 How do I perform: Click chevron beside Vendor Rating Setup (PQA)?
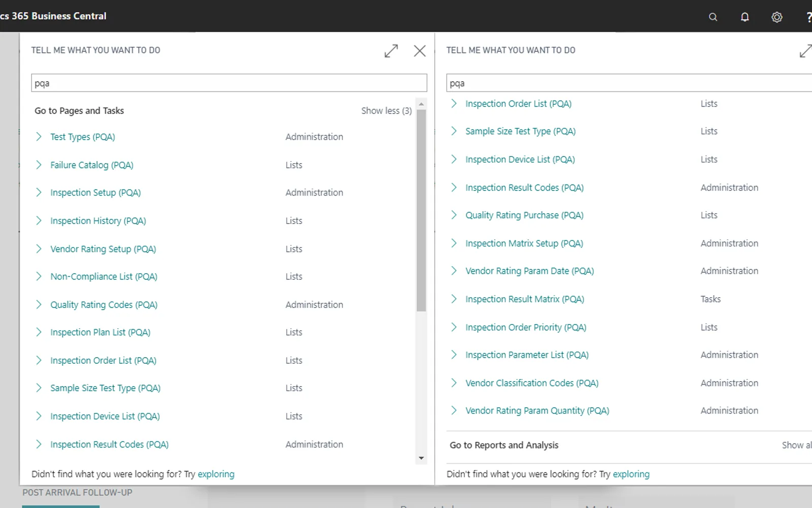pos(39,248)
